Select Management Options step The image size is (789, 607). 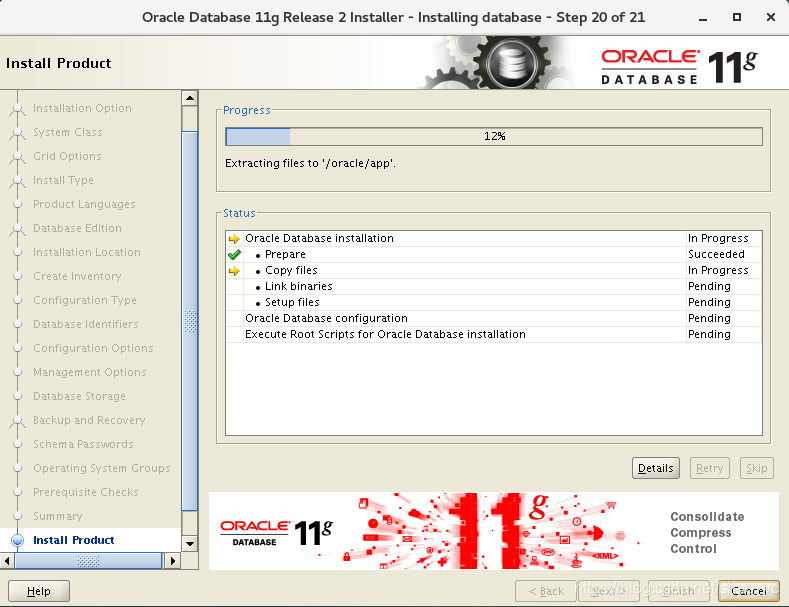[x=90, y=372]
